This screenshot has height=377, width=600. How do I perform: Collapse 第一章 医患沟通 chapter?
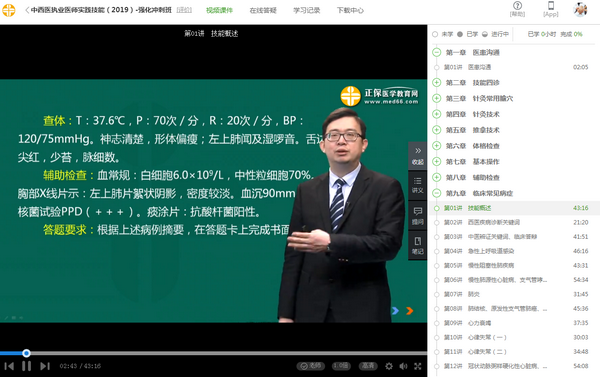pyautogui.click(x=437, y=52)
